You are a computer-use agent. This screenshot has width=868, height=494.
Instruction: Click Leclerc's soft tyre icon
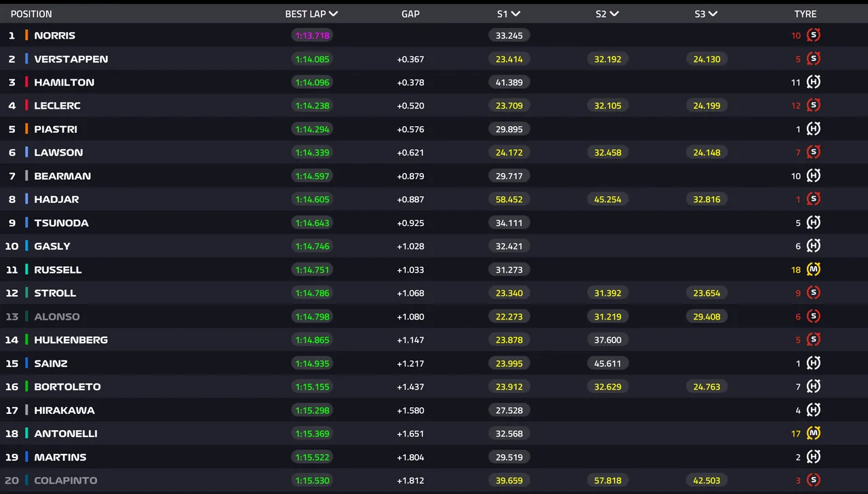pos(813,105)
